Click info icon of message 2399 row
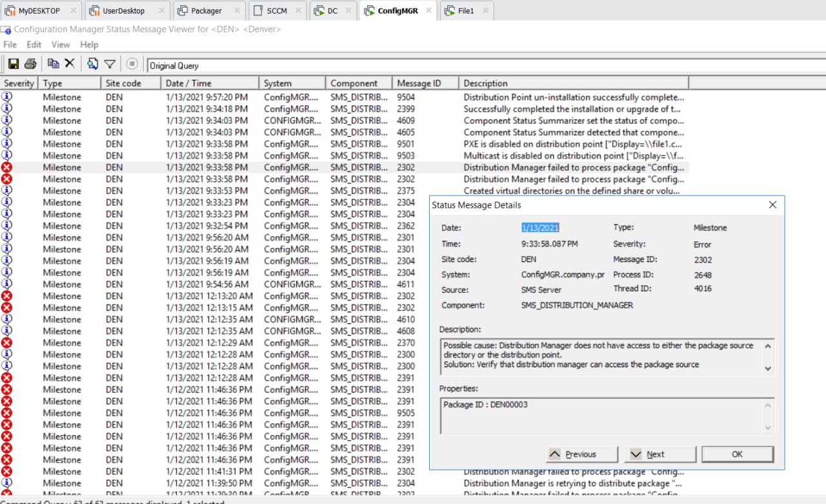The height and width of the screenshot is (504, 826). point(6,108)
